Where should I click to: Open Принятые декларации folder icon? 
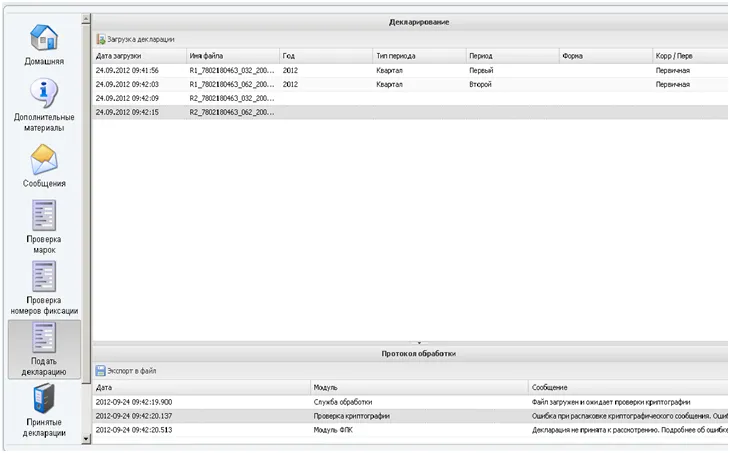click(x=44, y=410)
